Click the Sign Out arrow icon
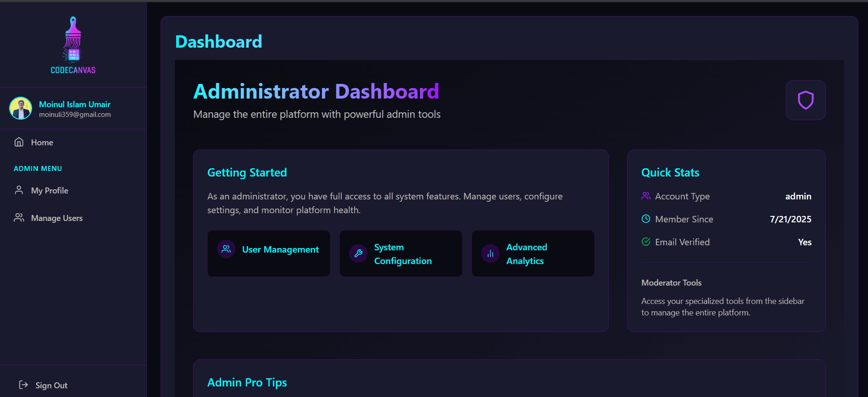 point(23,385)
